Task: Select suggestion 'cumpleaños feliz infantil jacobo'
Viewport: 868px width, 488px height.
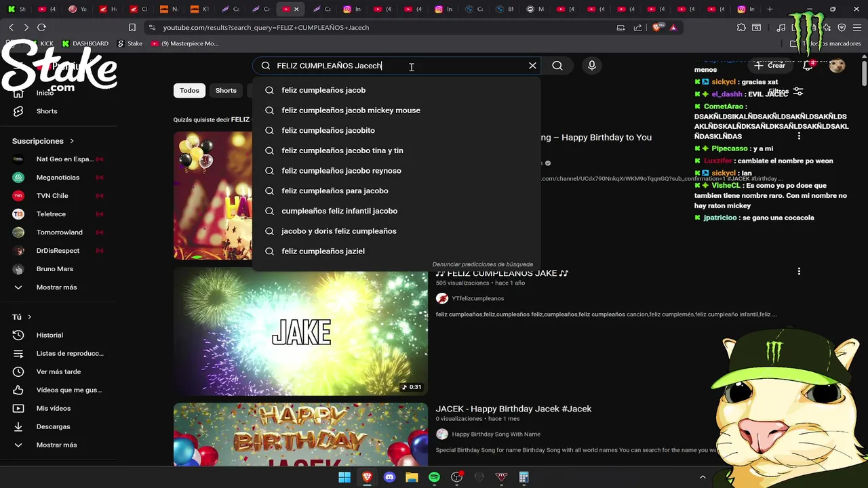Action: pyautogui.click(x=397, y=211)
